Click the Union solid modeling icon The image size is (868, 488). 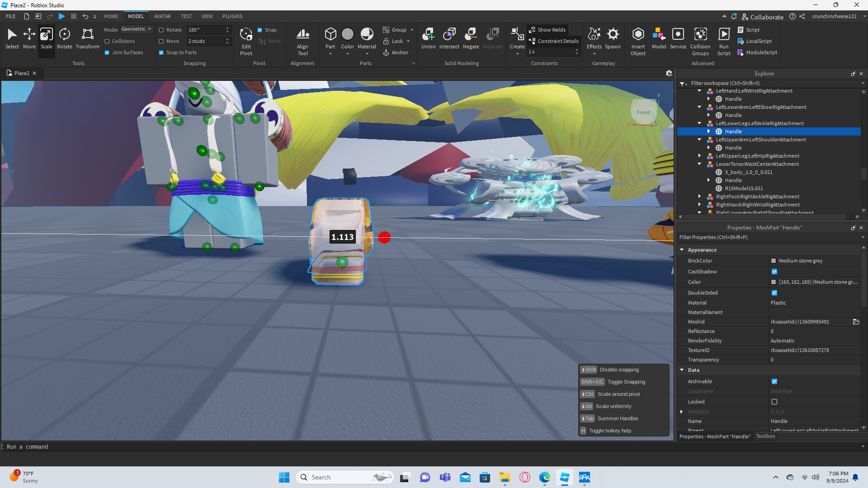click(x=428, y=38)
